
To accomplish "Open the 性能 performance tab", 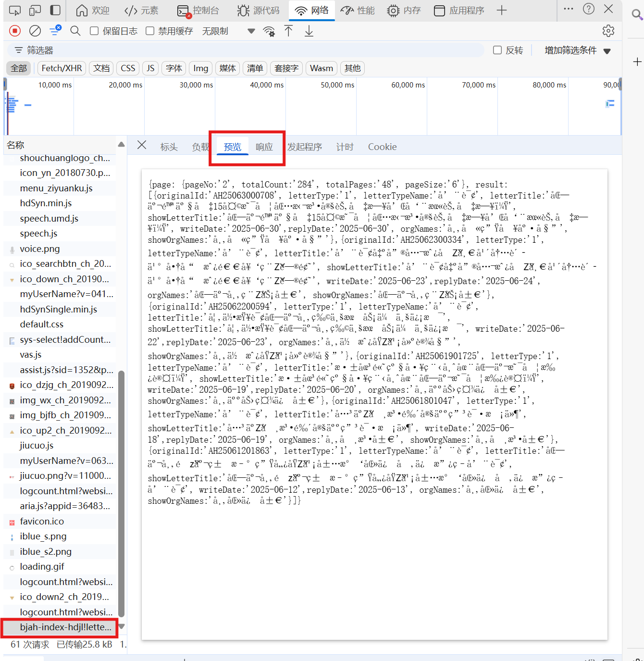I will click(358, 10).
